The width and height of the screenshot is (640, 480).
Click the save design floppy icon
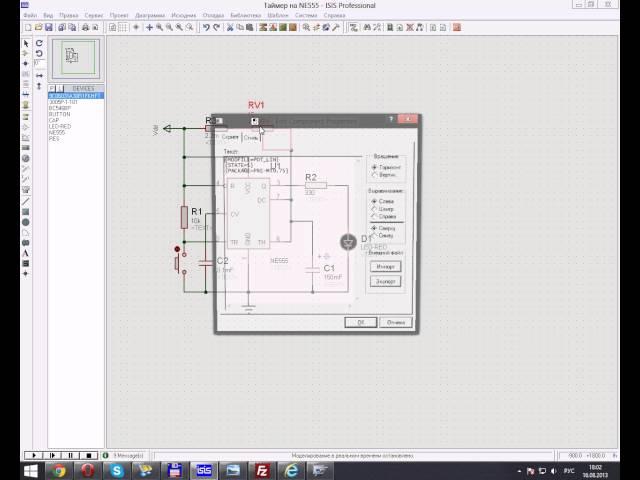point(49,27)
